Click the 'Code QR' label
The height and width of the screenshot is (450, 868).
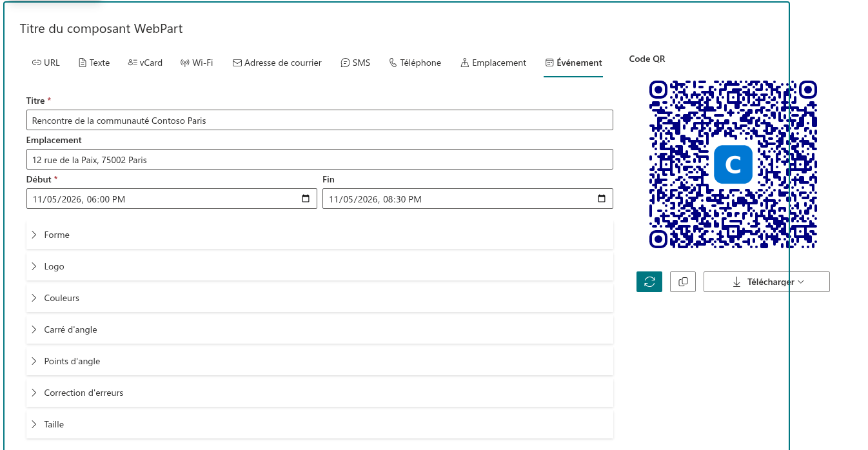[647, 59]
